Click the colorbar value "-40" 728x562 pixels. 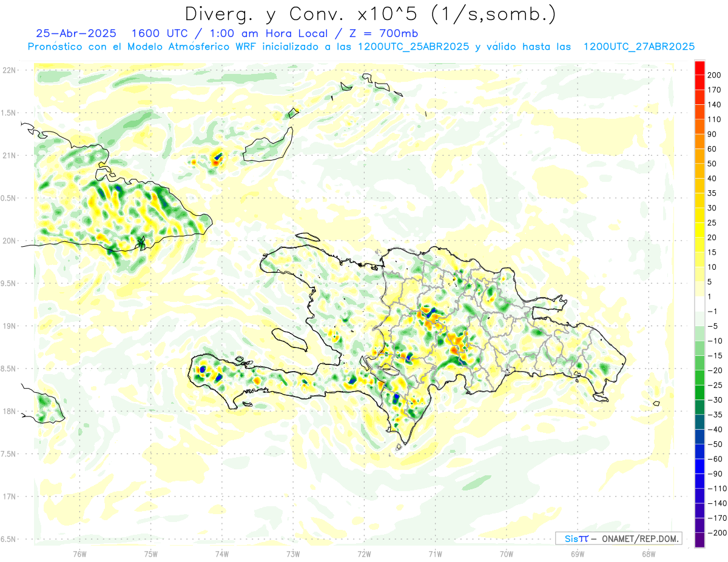[714, 429]
